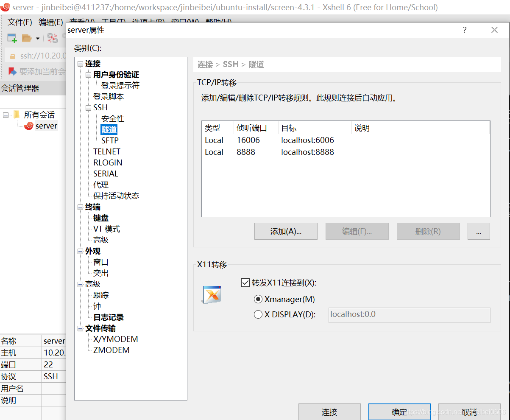The image size is (510, 420).
Task: Select the X DISPLAY(D) radio button
Action: (258, 314)
